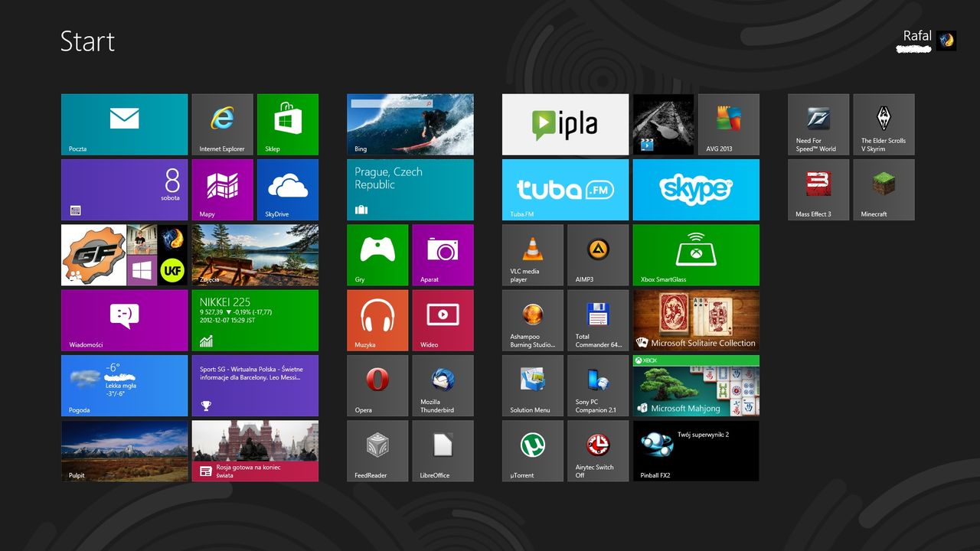980x551 pixels.
Task: Launch VLC media player tile
Action: (x=533, y=255)
